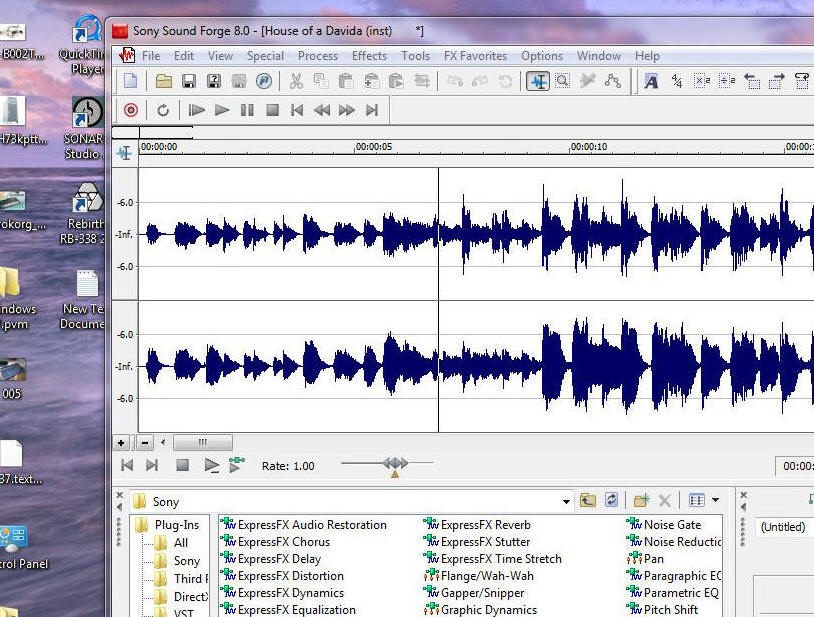Zoom in time with the plus button

pyautogui.click(x=121, y=443)
